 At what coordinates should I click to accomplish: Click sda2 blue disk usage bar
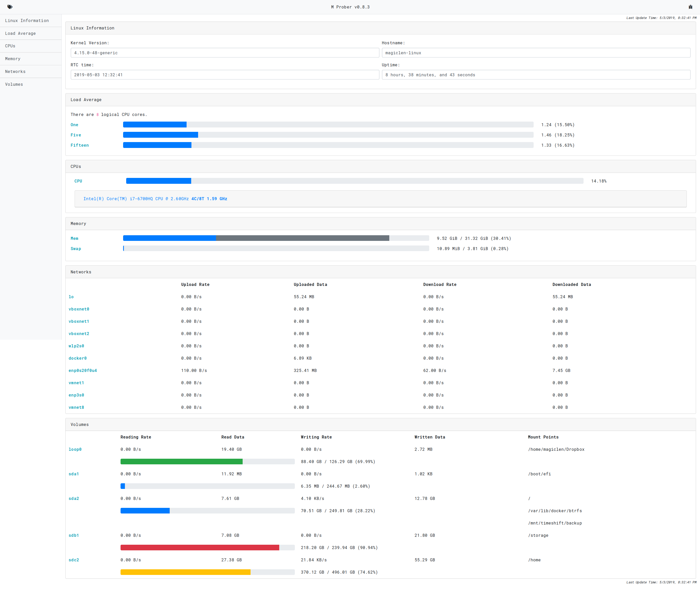click(208, 511)
